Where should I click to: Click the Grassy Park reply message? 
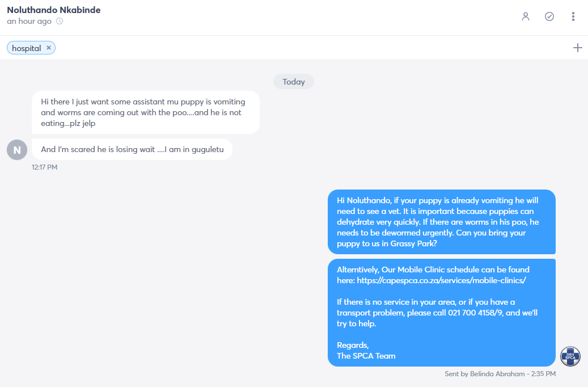point(441,222)
